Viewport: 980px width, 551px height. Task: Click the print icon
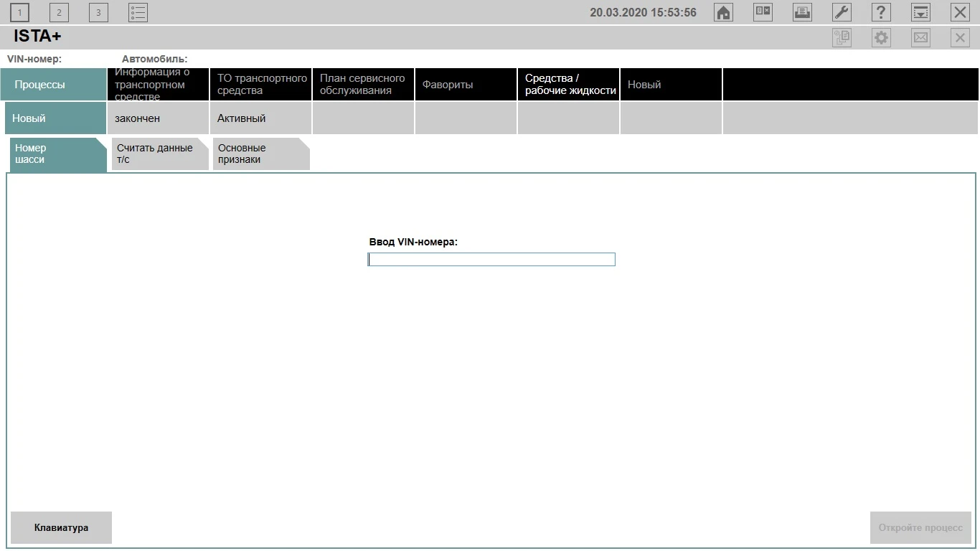(x=802, y=12)
